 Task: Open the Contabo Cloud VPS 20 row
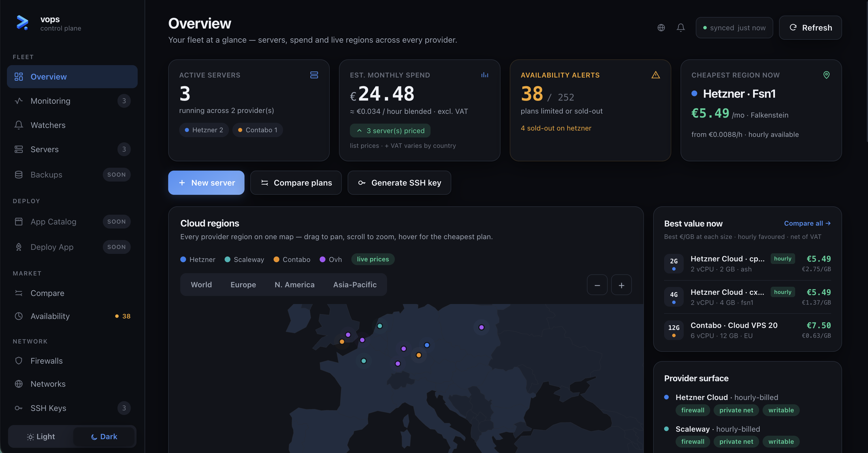pos(747,330)
